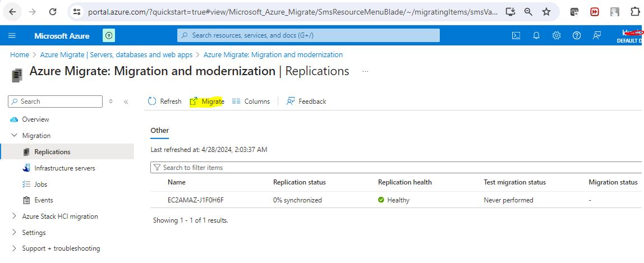The height and width of the screenshot is (263, 644).
Task: Click the Feedback icon in top bar
Action: tap(597, 35)
